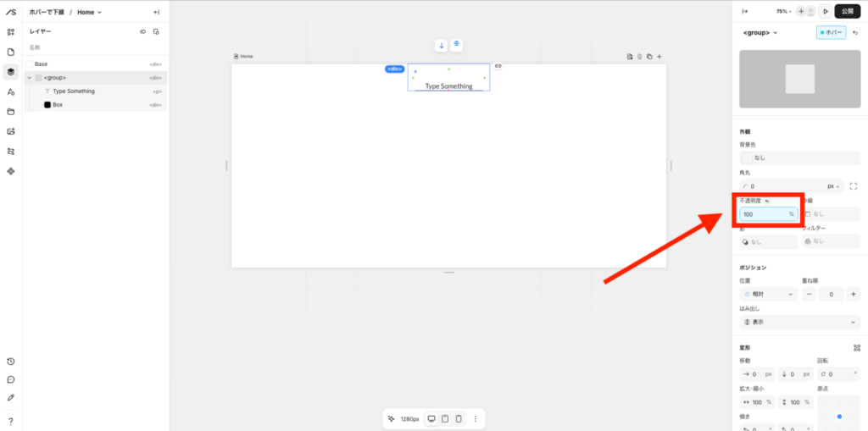This screenshot has height=431, width=868.
Task: Open the Add elements panel in left sidebar
Action: 11,32
